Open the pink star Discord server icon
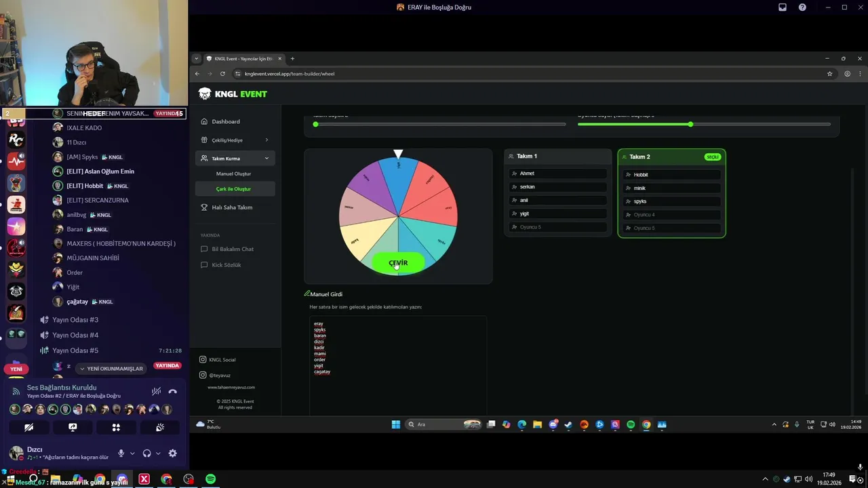868x488 pixels. [x=16, y=226]
